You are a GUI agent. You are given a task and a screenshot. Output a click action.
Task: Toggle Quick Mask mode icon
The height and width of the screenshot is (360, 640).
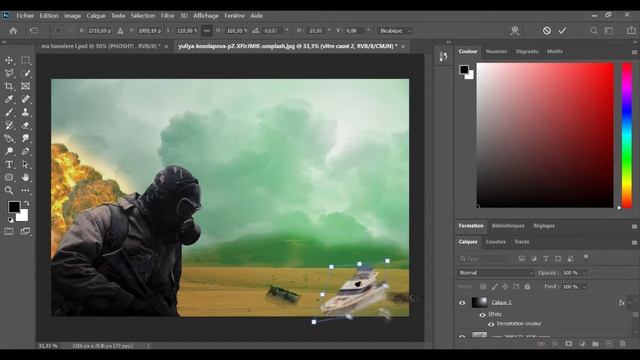click(x=9, y=231)
